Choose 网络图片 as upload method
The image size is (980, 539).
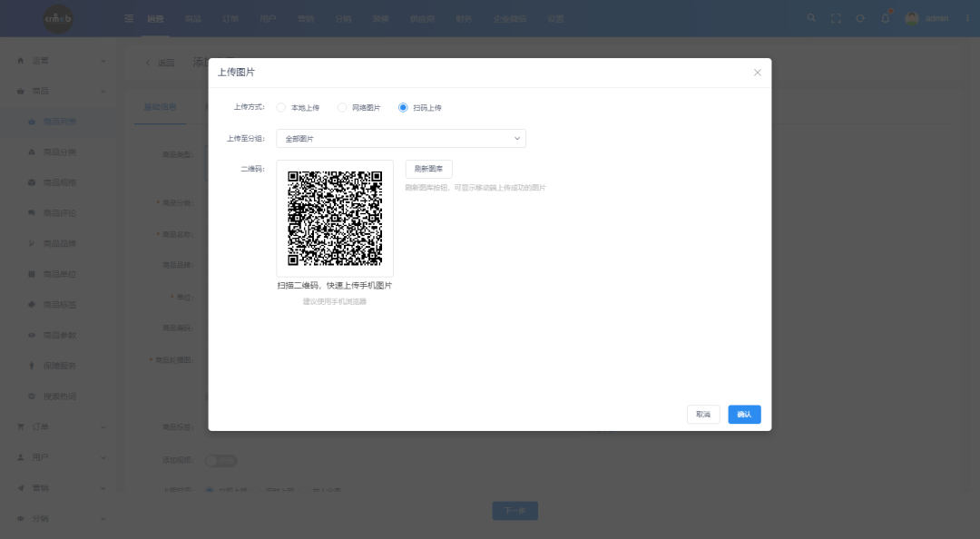click(341, 107)
